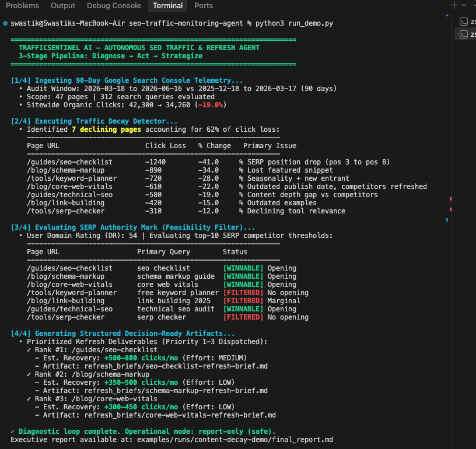Select the top zsh terminal in the list
This screenshot has height=449, width=476.
coord(467,22)
